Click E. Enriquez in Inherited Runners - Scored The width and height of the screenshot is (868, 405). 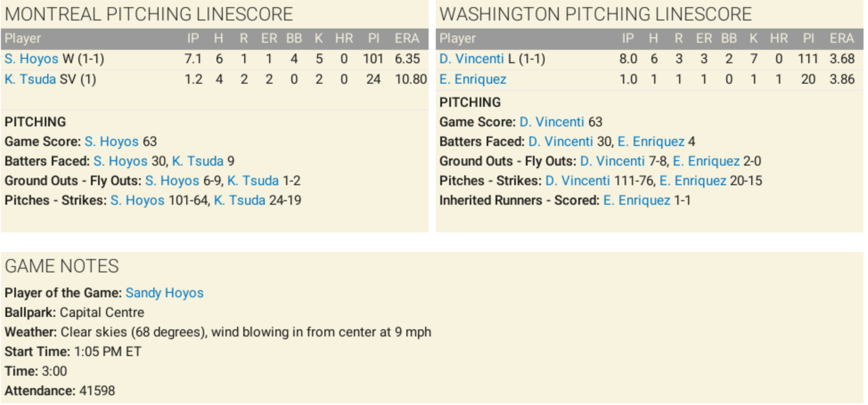(x=637, y=200)
